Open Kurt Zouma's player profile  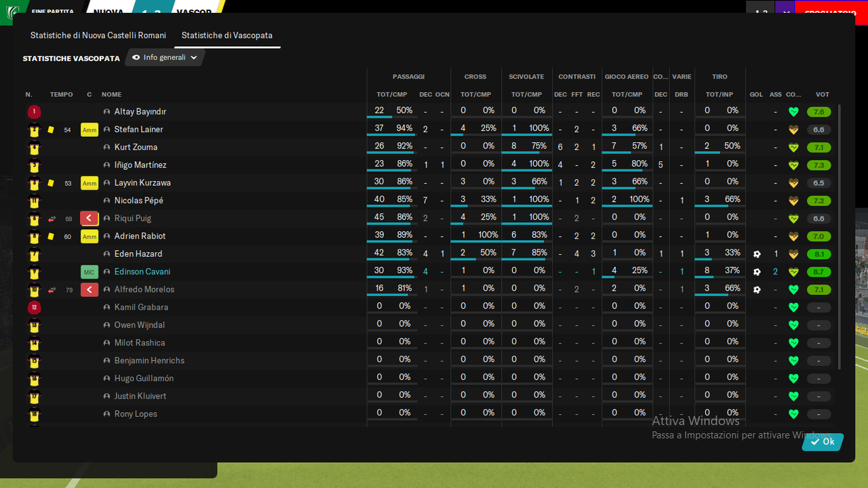point(136,147)
